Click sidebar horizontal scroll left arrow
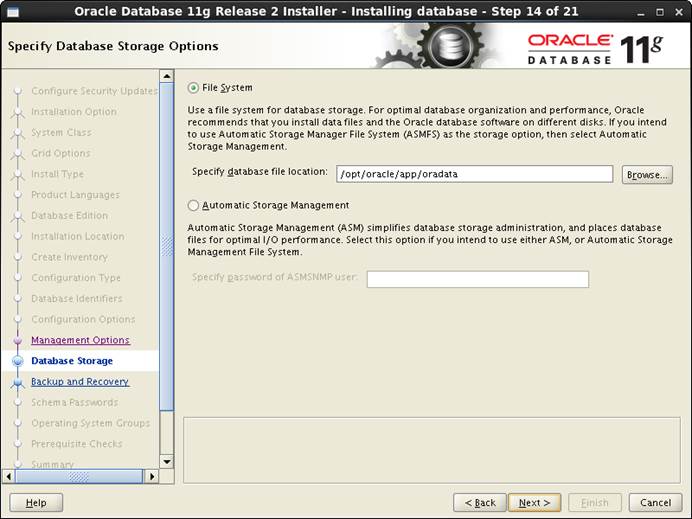 [8, 477]
